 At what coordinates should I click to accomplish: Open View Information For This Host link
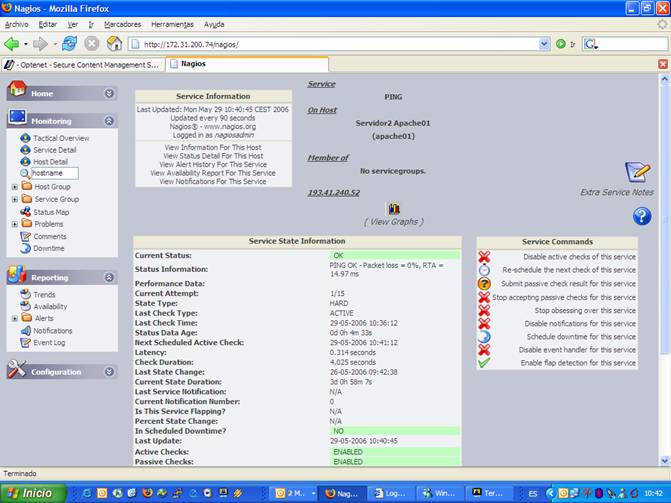point(213,147)
